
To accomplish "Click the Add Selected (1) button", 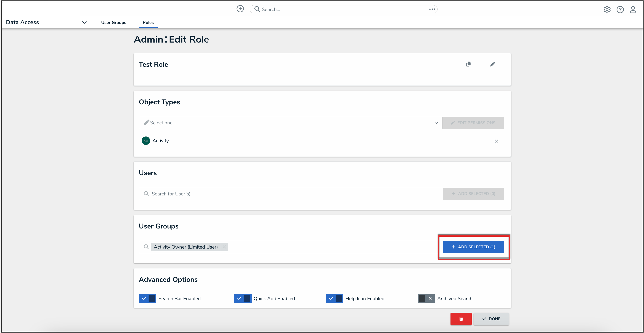I will [473, 247].
